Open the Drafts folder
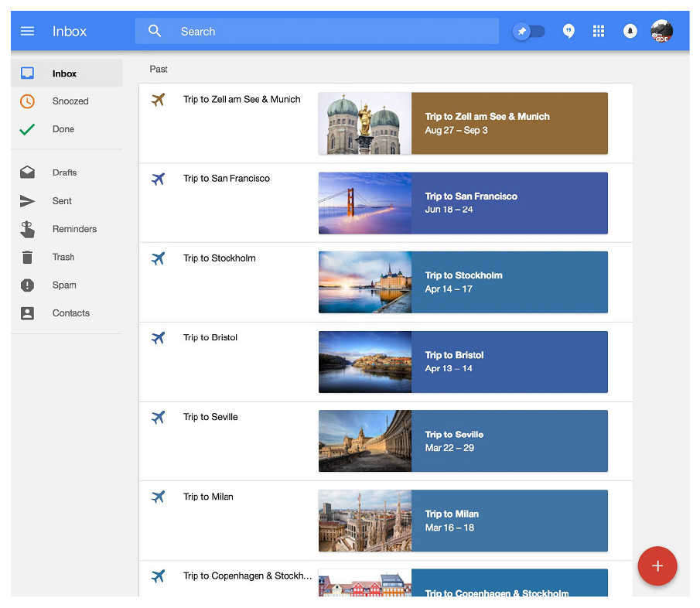Viewport: 700px width, 608px height. pos(67,172)
